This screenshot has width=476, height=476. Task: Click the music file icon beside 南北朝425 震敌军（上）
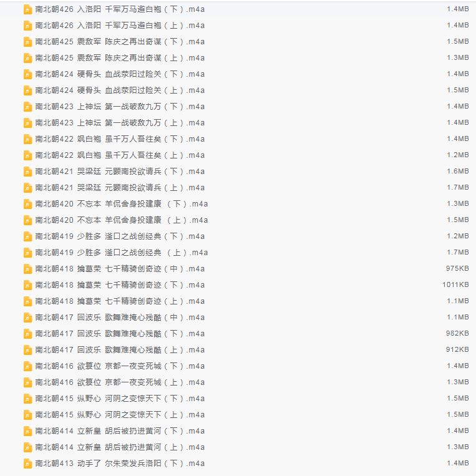27,58
